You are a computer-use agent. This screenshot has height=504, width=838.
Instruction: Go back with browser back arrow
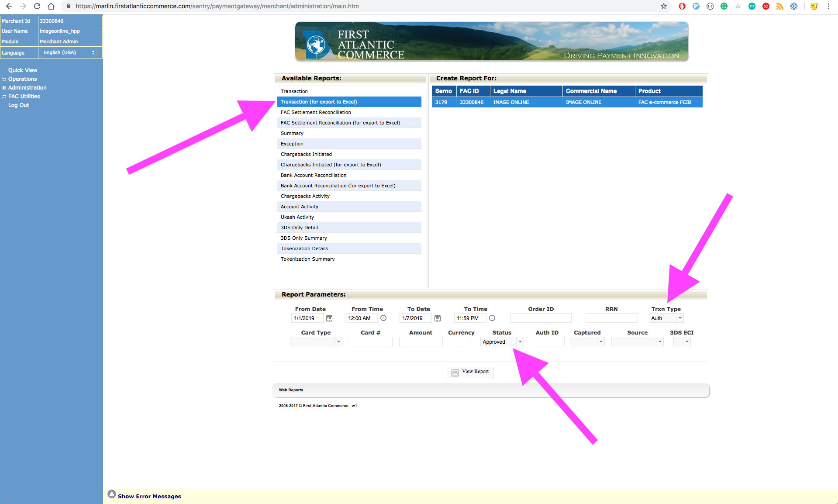(x=9, y=6)
